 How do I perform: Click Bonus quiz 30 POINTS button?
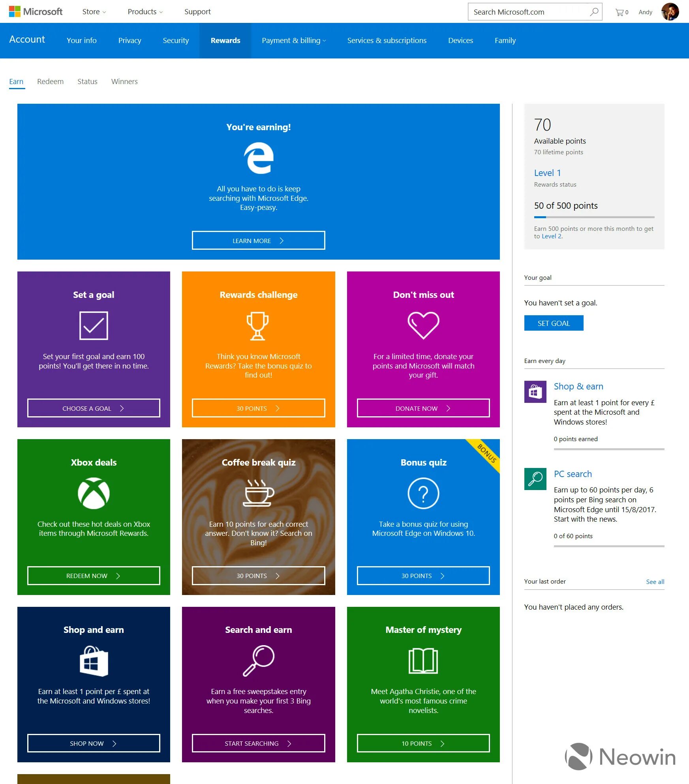click(x=423, y=576)
